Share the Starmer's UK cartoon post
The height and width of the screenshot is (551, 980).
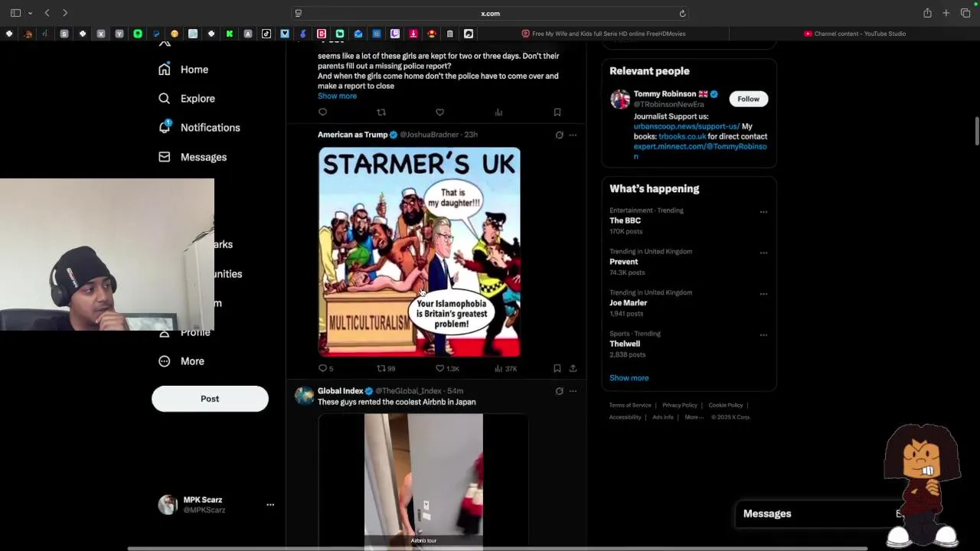tap(573, 369)
